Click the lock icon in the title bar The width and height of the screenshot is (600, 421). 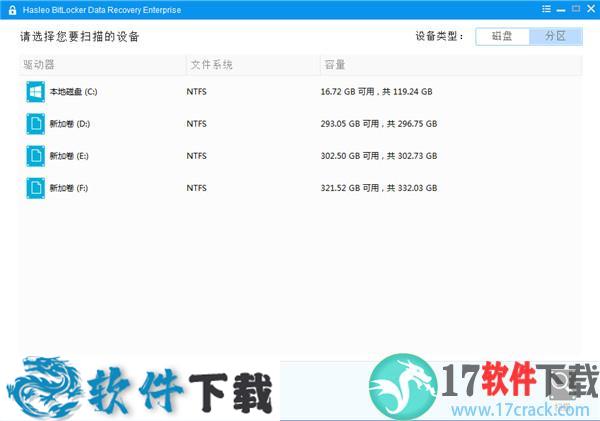12,10
